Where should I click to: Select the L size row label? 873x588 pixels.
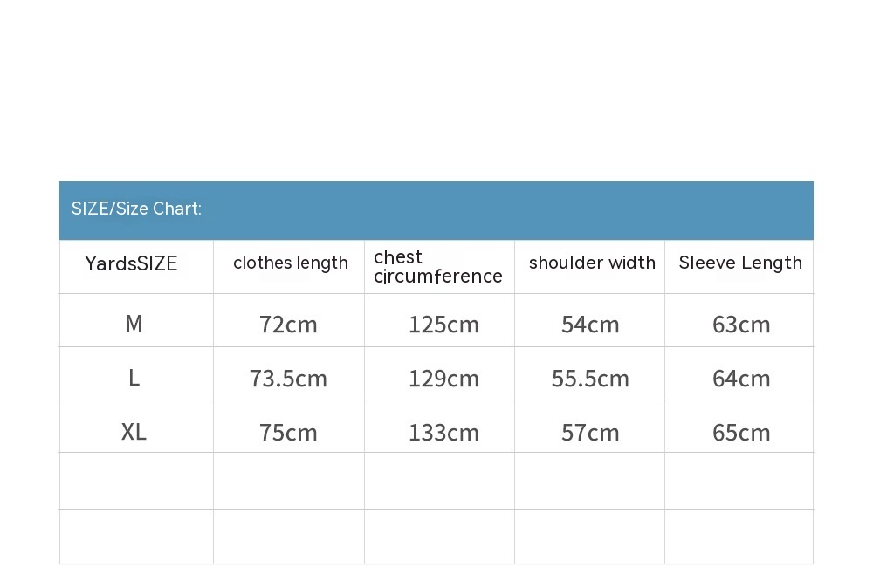click(x=134, y=378)
